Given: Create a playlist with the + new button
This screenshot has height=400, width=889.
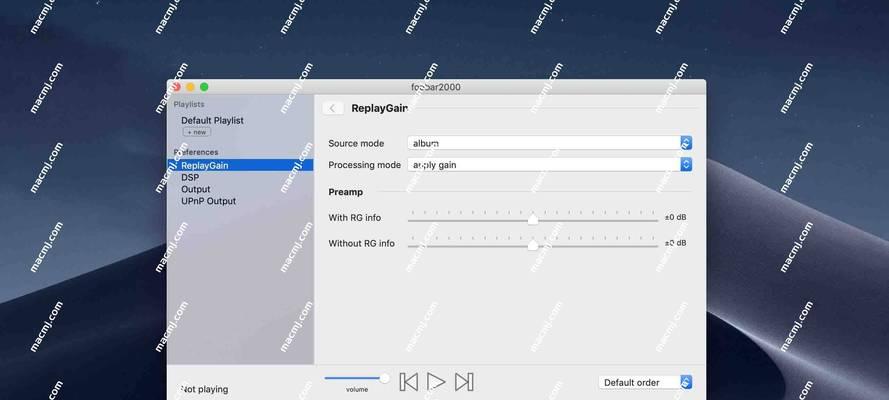Looking at the screenshot, I should tap(197, 132).
